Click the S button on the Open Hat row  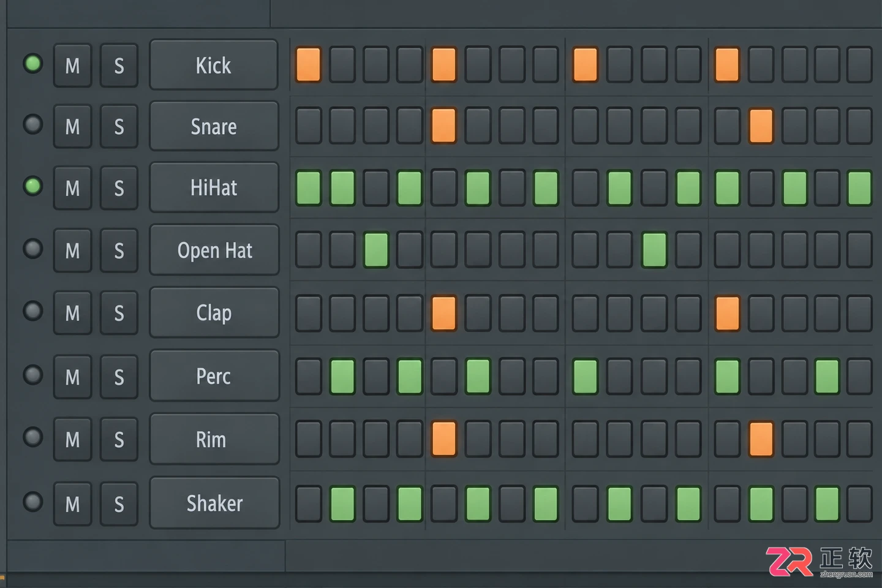119,251
